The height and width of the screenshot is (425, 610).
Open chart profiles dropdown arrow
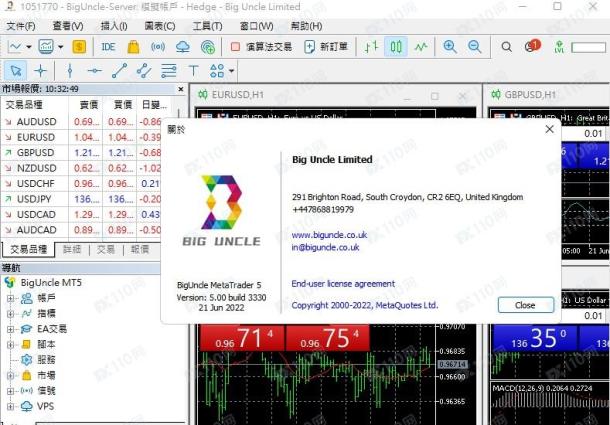coord(60,47)
